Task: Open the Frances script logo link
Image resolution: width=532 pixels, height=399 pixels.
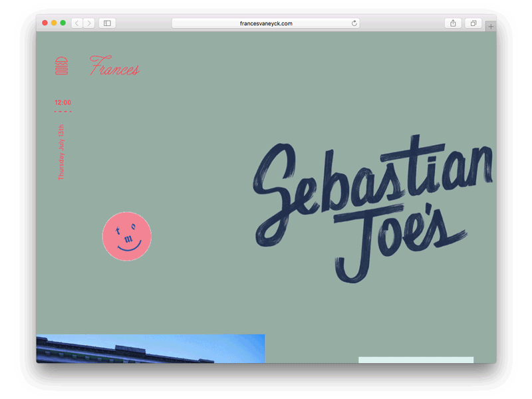Action: point(114,65)
